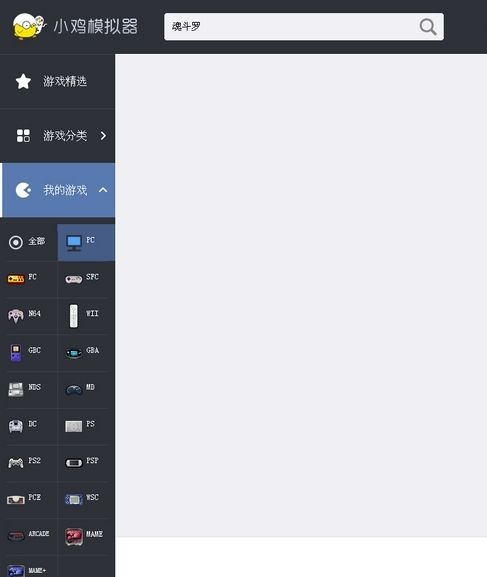Select the GBA handheld category

[86, 353]
